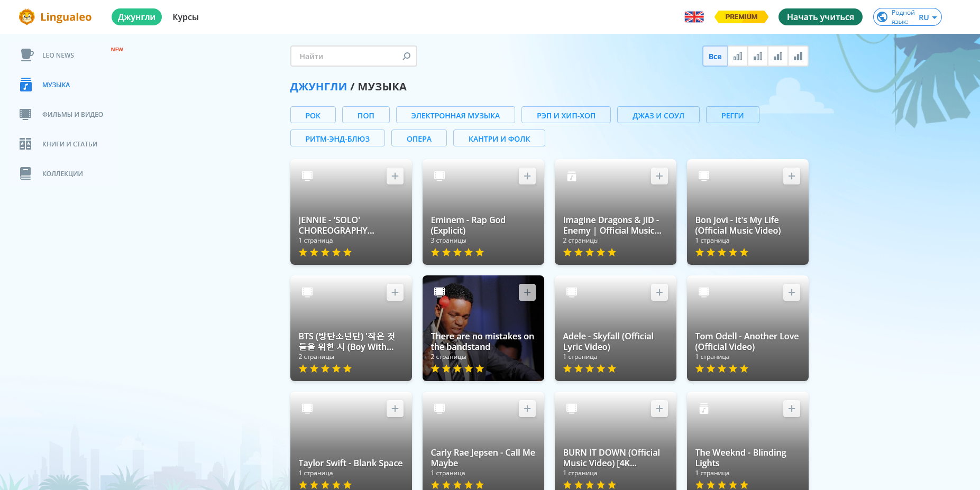Open Tom Odell - Another Love card
Screen dimensions: 980x490
pyautogui.click(x=748, y=328)
